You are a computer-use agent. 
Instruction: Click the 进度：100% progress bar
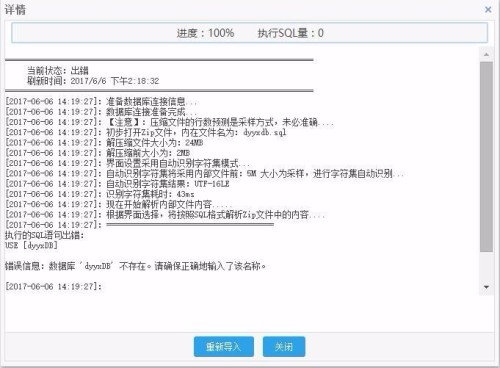(250, 33)
